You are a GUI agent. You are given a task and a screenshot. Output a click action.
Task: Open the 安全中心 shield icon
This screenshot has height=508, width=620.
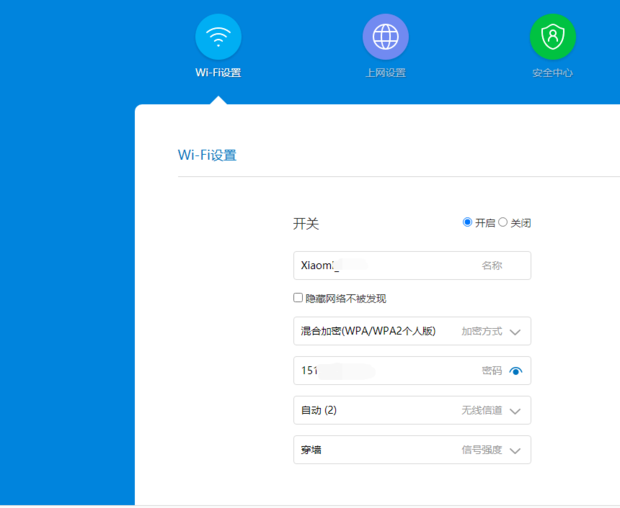click(x=553, y=37)
